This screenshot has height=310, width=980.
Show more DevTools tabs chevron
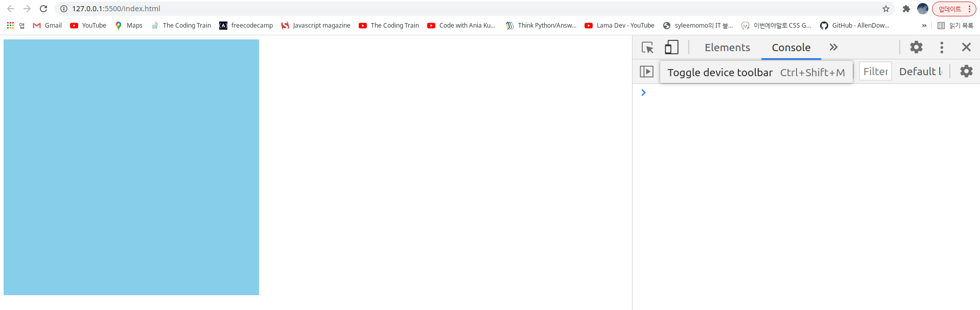coord(833,48)
